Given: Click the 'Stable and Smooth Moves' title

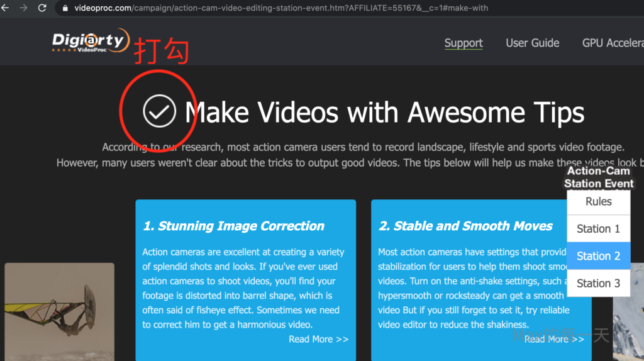Looking at the screenshot, I should point(465,226).
